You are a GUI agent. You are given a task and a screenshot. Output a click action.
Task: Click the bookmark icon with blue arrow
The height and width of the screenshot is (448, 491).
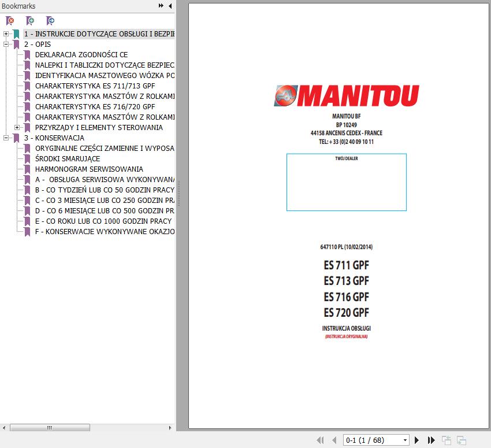point(50,21)
